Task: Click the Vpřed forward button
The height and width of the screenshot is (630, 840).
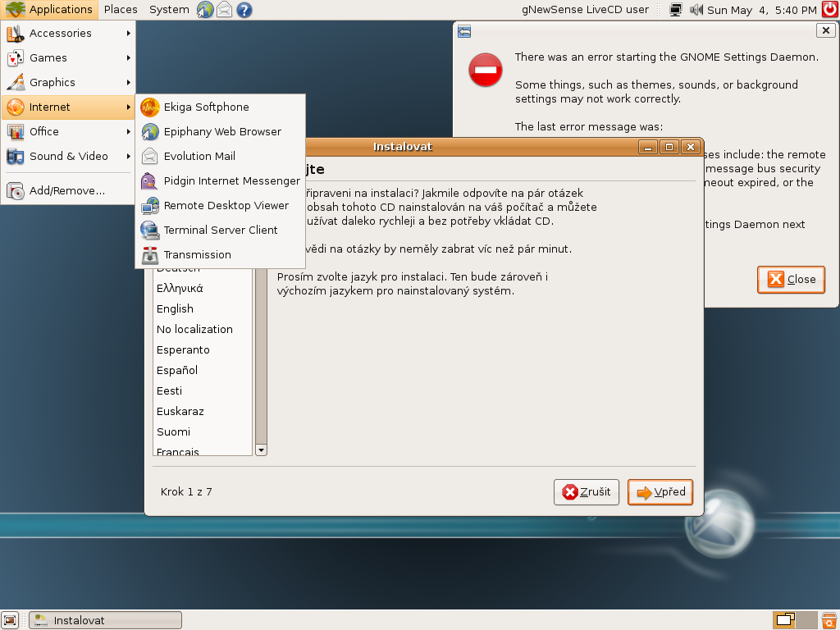Action: 660,492
